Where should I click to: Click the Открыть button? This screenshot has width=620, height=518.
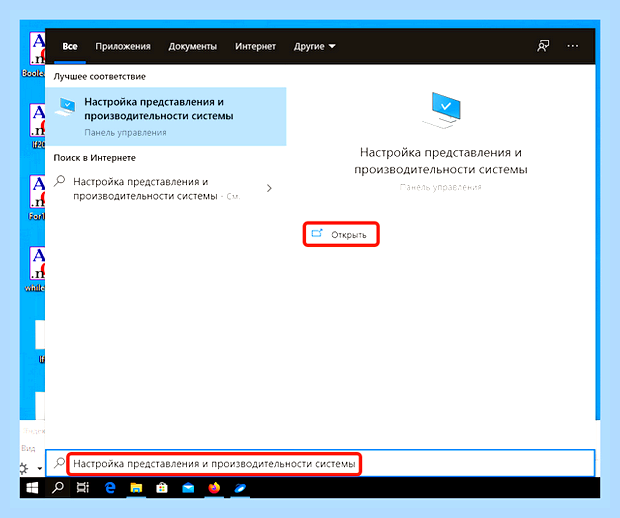click(x=341, y=234)
